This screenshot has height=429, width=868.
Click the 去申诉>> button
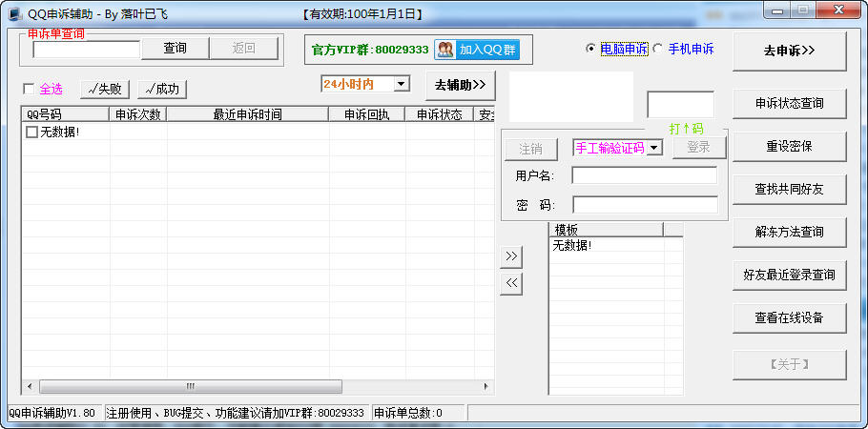(790, 51)
